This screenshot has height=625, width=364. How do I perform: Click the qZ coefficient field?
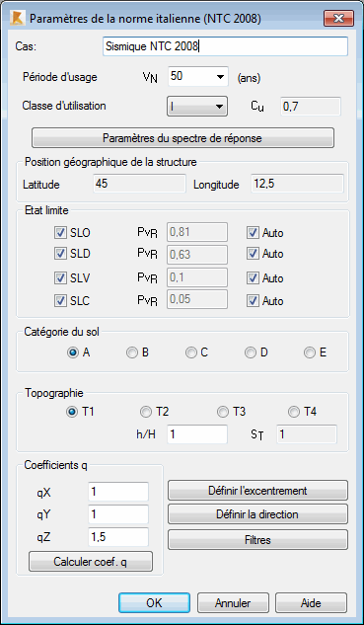coord(118,537)
